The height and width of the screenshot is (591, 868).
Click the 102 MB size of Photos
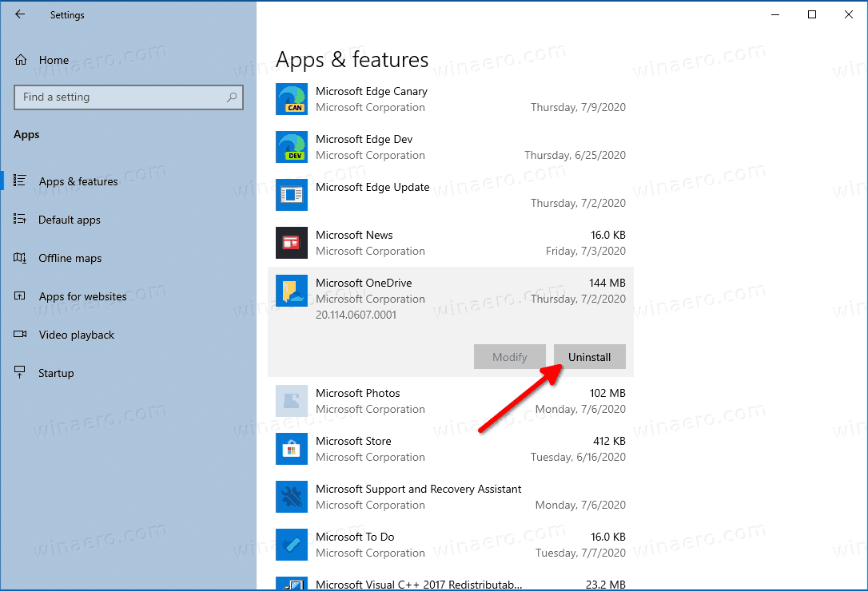(607, 394)
